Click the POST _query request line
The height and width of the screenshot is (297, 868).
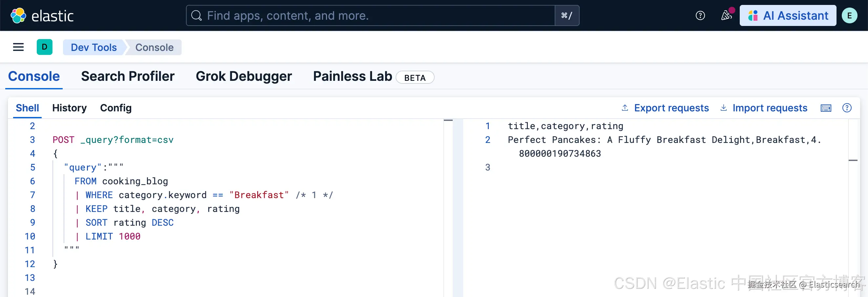point(113,140)
